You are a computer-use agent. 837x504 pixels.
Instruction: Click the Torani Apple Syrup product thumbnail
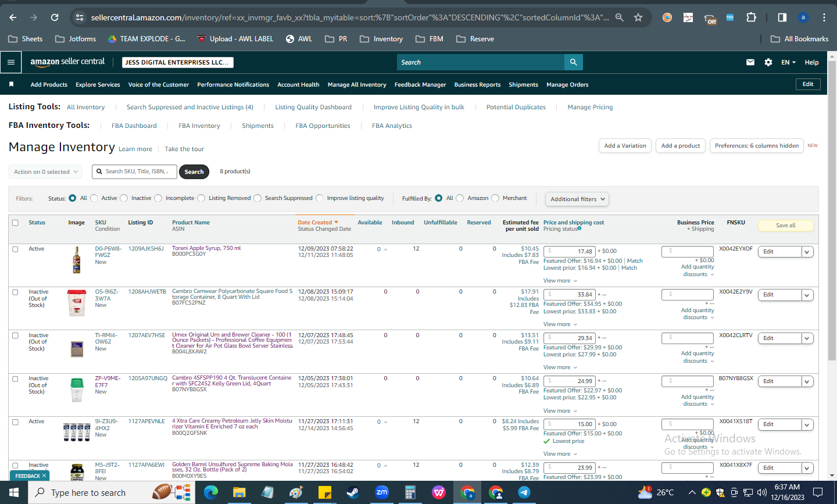pos(76,259)
